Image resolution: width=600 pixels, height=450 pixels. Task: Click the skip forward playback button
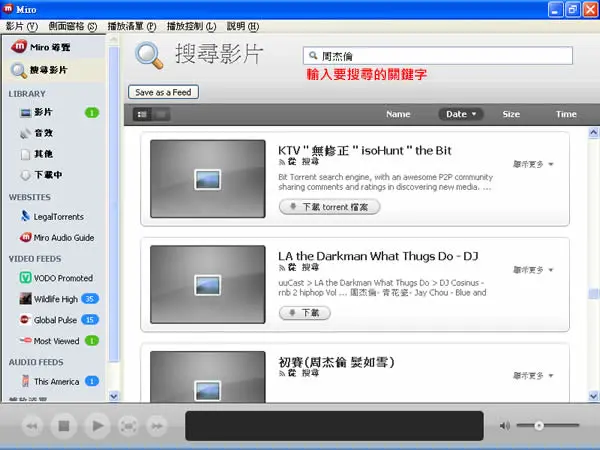(x=157, y=426)
